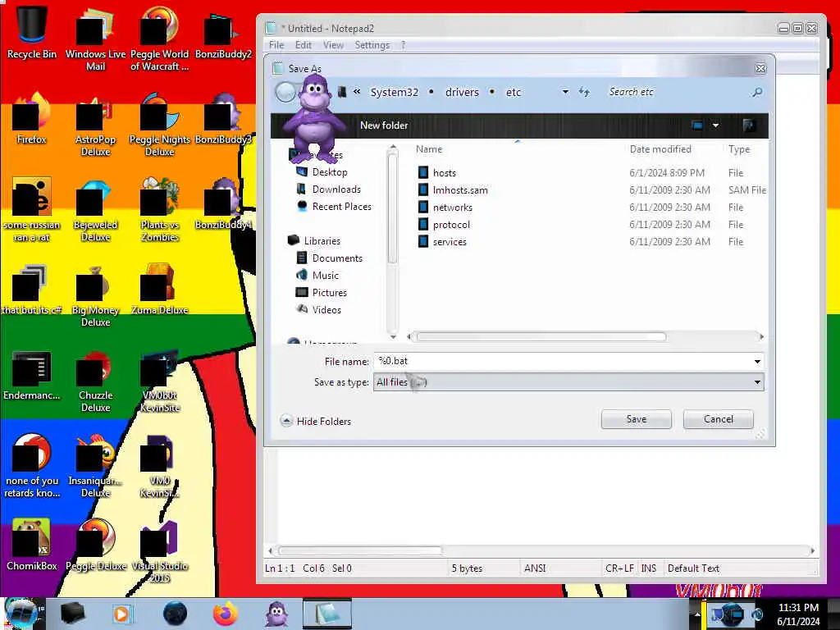The image size is (840, 630).
Task: Click the horizontal scrollbar of file list
Action: click(x=541, y=336)
